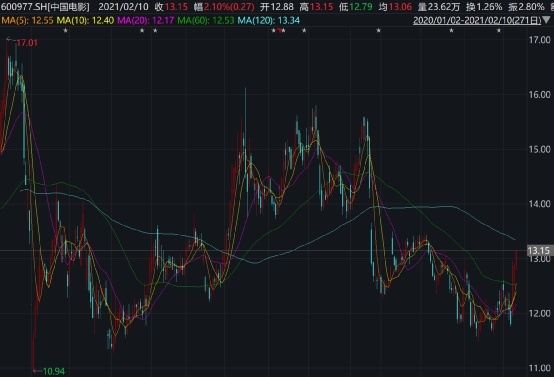
Task: Click the 2020/01/02-2021/02/10 date range text
Action: tap(477, 20)
